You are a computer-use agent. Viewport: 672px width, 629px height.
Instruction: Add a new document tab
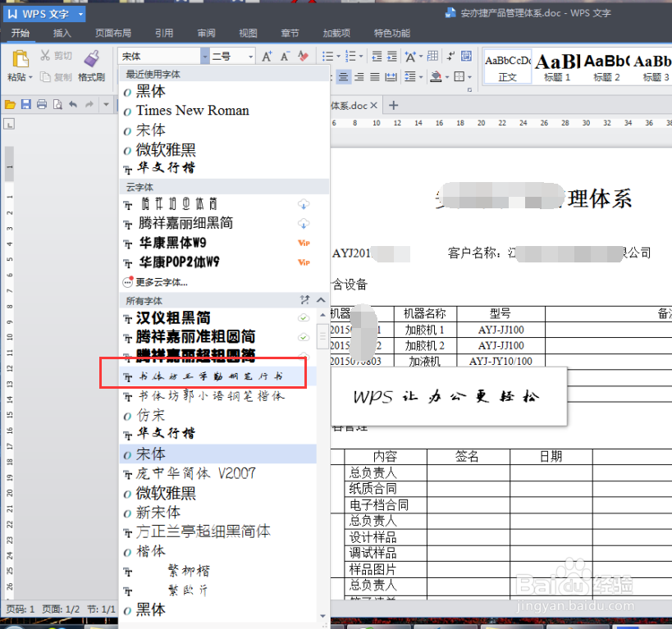[393, 105]
